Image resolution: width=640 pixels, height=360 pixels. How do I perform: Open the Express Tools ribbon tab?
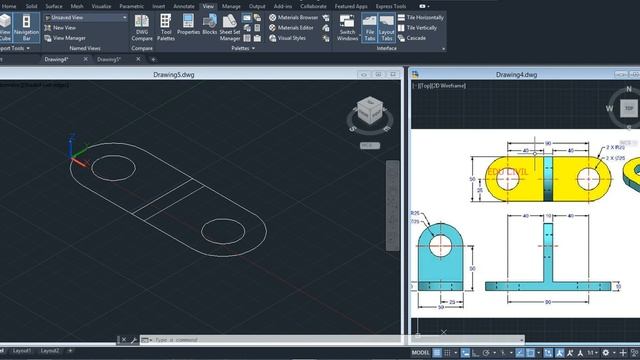coord(391,6)
